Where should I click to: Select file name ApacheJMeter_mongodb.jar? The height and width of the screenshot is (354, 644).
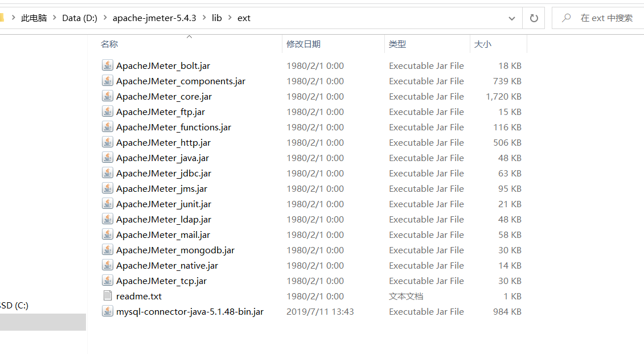click(x=175, y=250)
